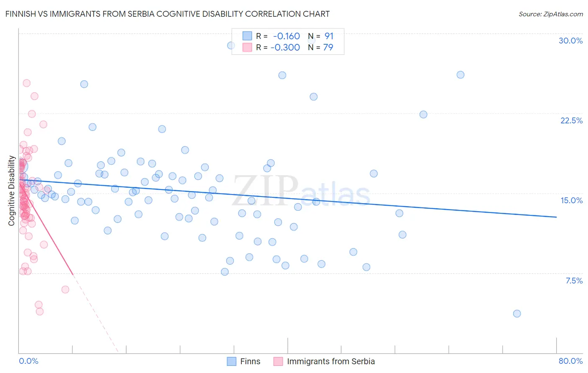Click the lowest pink data point

tap(40, 312)
